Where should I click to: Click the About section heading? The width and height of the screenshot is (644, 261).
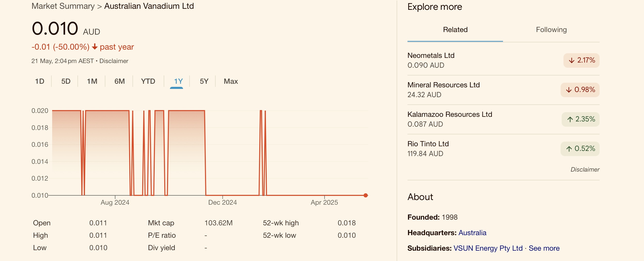coord(420,197)
